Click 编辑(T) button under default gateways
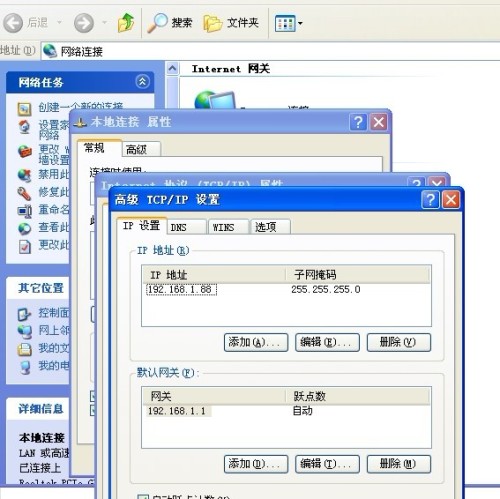The height and width of the screenshot is (499, 500). [x=327, y=464]
